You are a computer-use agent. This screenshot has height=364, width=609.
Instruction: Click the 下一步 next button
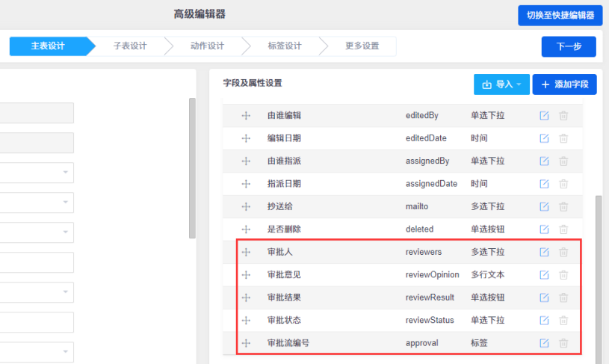(x=569, y=46)
